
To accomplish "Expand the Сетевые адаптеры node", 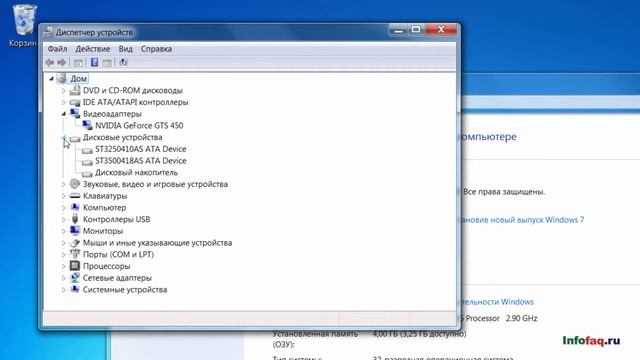I will [64, 278].
